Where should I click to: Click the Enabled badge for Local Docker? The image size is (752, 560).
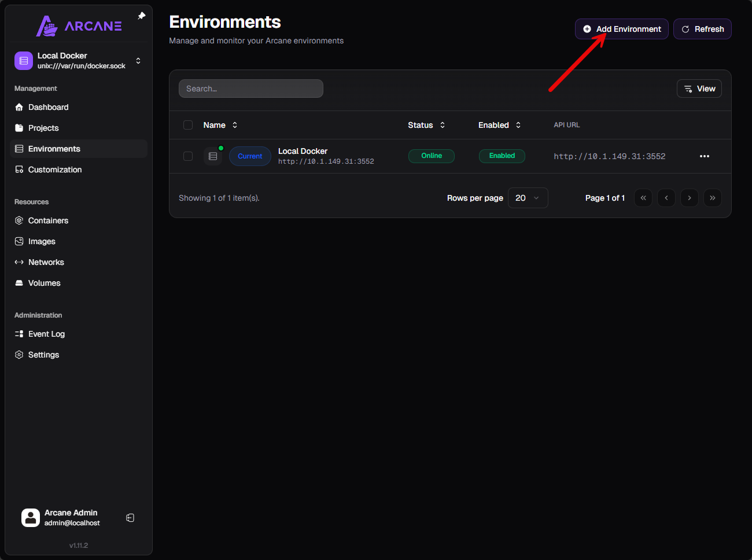tap(502, 156)
